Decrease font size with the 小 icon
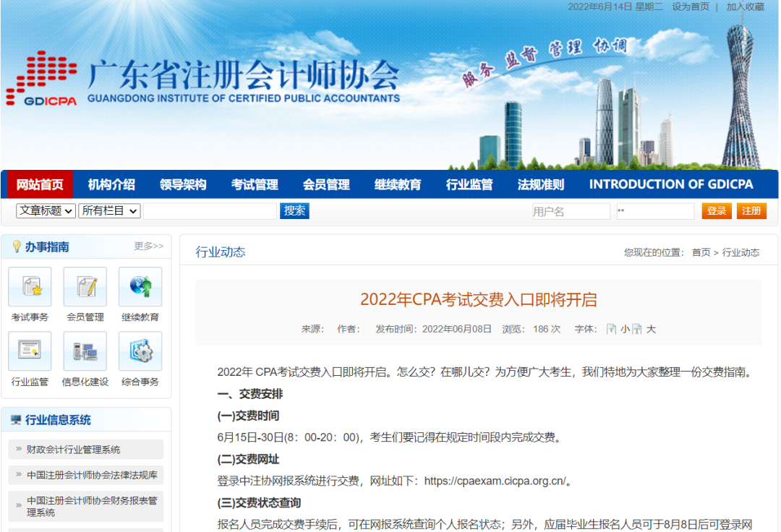The width and height of the screenshot is (781, 532). 612,328
